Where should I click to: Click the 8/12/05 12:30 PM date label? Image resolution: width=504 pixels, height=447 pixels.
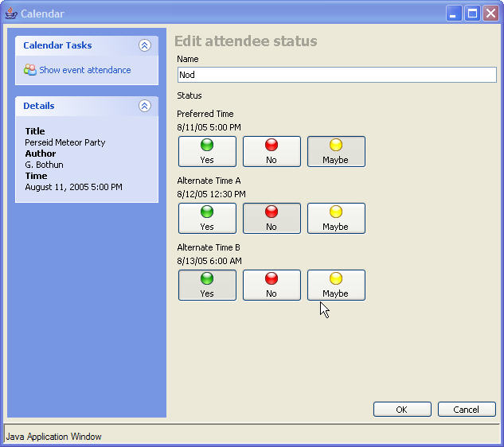(211, 194)
